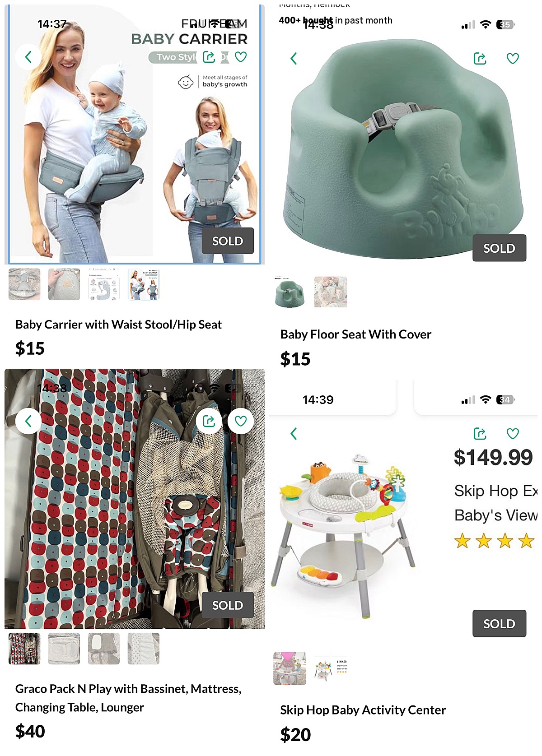
Task: View first thumbnail under Skip Hop listing
Action: point(290,668)
